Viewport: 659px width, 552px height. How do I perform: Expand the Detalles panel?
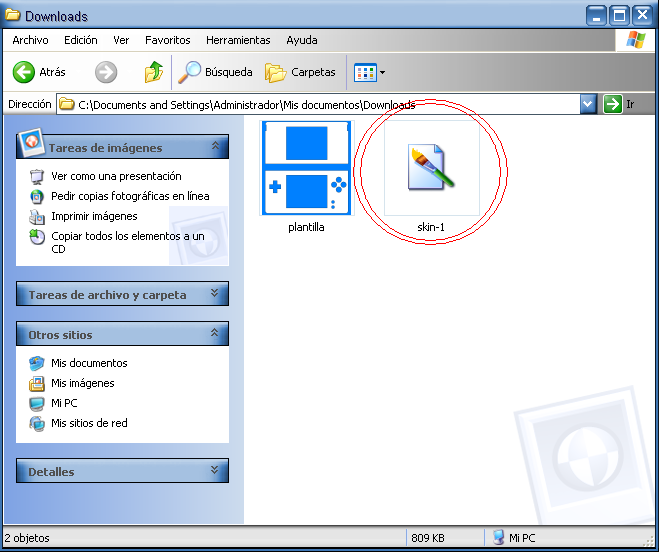click(x=214, y=470)
